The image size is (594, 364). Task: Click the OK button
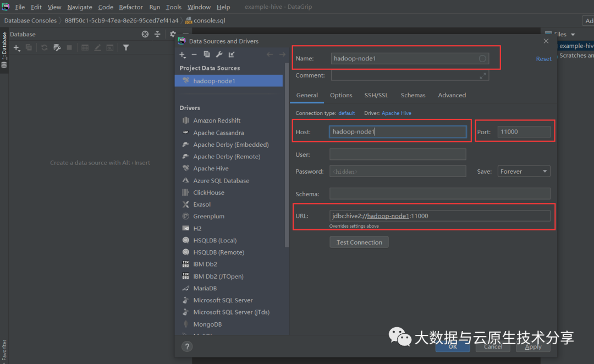click(x=453, y=346)
